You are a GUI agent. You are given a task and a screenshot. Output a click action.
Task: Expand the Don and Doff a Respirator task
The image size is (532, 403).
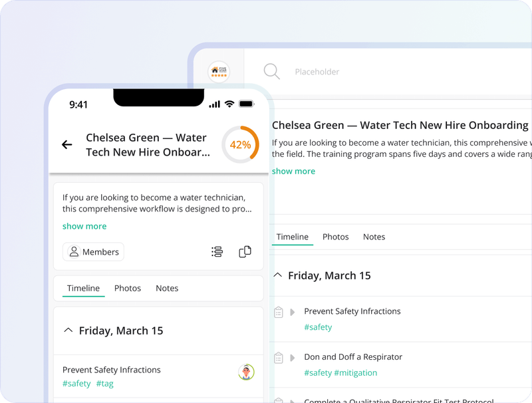click(x=293, y=357)
